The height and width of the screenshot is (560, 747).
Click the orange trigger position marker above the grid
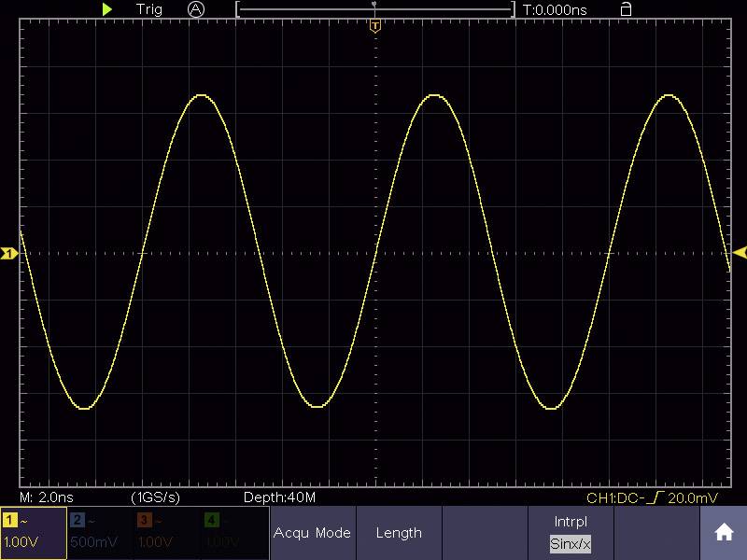pos(375,25)
